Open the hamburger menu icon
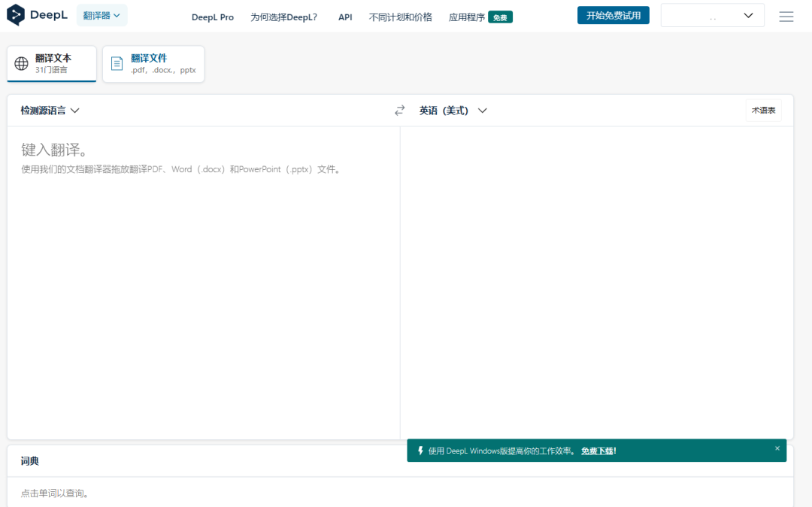Image resolution: width=812 pixels, height=507 pixels. [786, 17]
